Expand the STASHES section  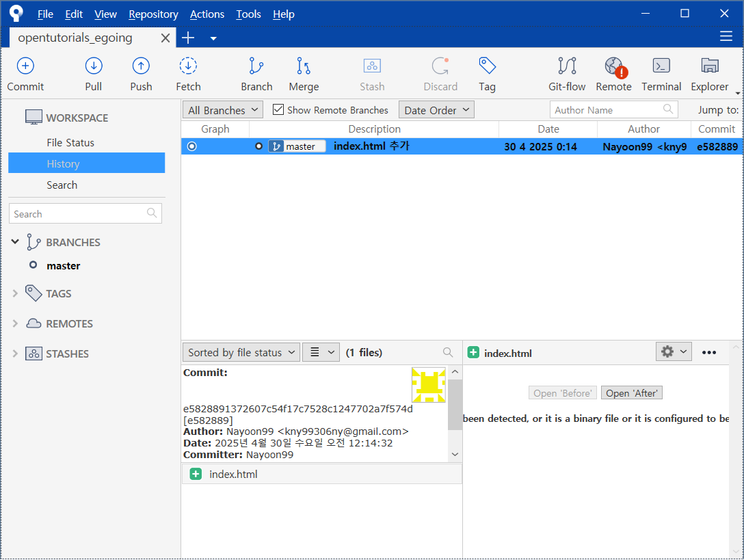coord(15,353)
